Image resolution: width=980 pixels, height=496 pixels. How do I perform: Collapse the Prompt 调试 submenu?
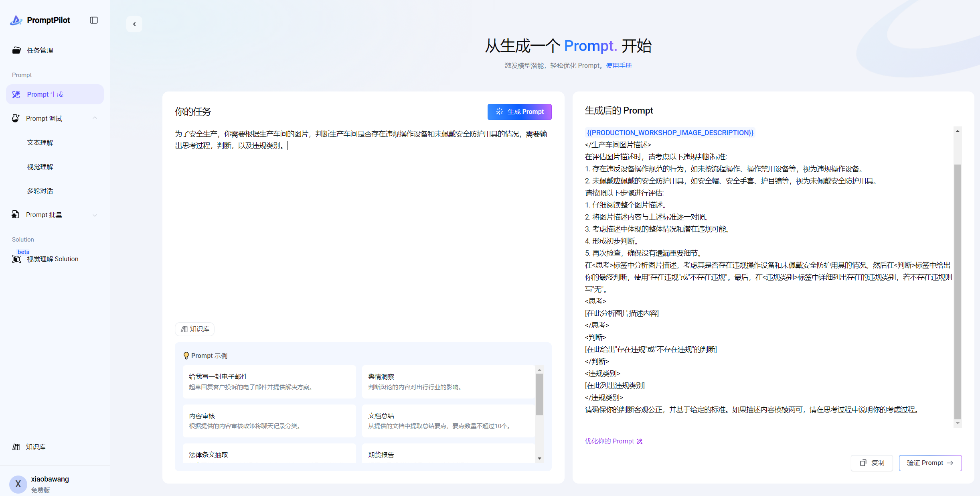(x=95, y=118)
